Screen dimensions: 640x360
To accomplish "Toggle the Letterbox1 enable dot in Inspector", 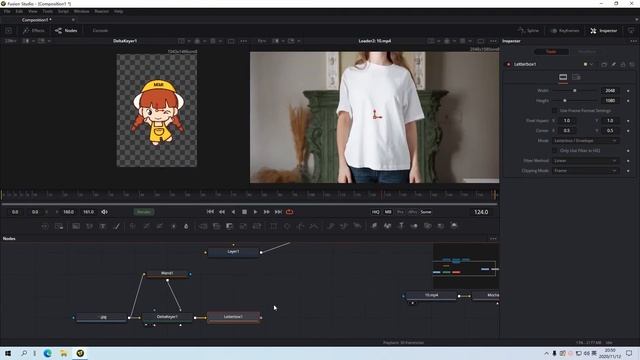I will click(x=509, y=64).
